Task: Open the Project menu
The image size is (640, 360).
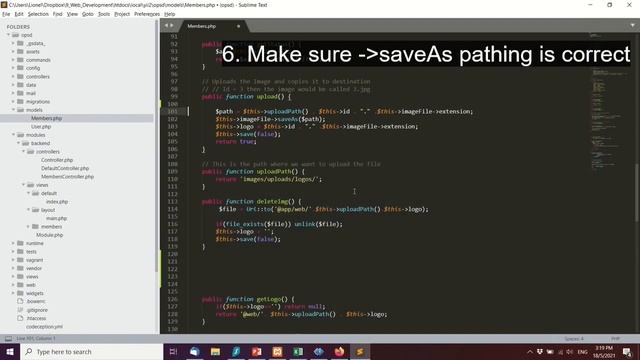Action: coord(122,14)
